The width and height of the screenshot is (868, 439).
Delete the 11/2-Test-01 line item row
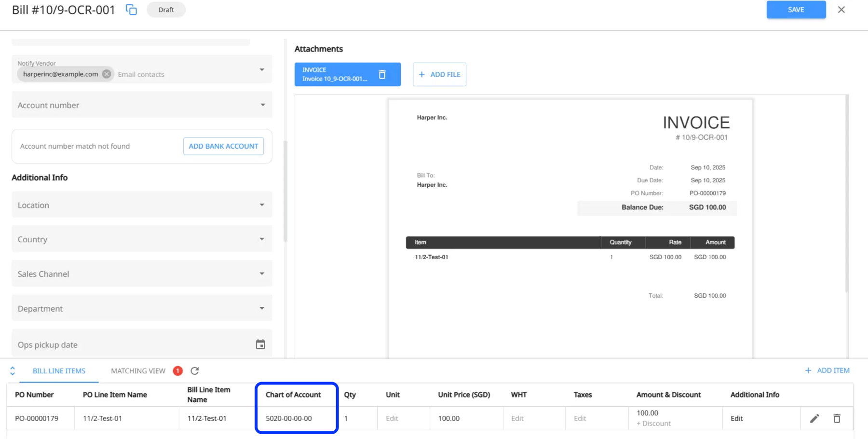coord(837,418)
